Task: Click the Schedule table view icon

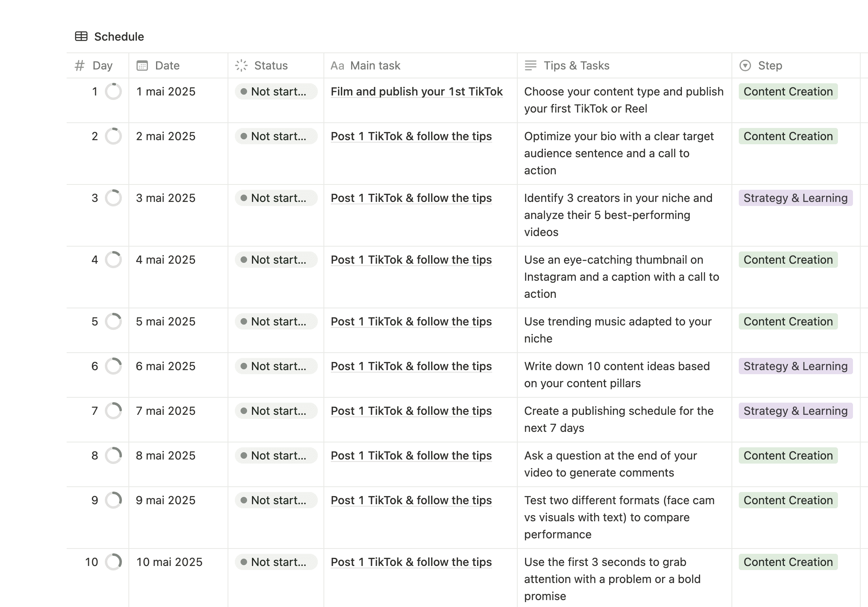Action: point(81,37)
